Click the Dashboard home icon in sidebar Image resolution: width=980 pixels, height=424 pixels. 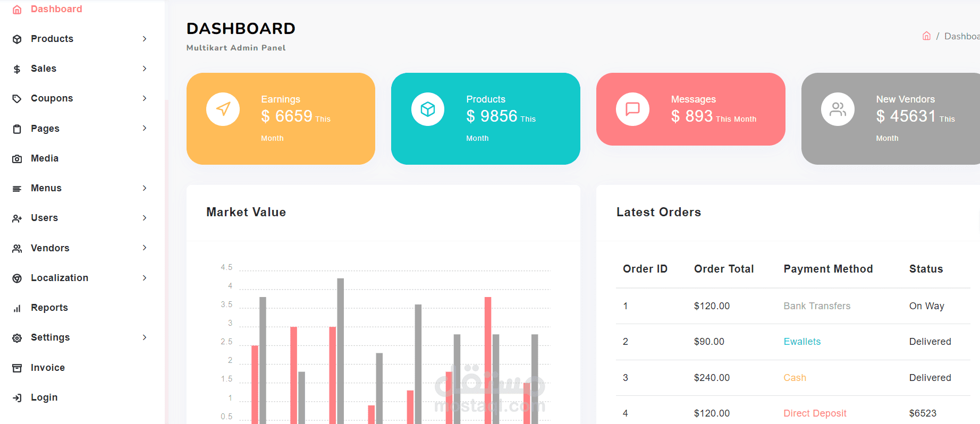[x=17, y=10]
